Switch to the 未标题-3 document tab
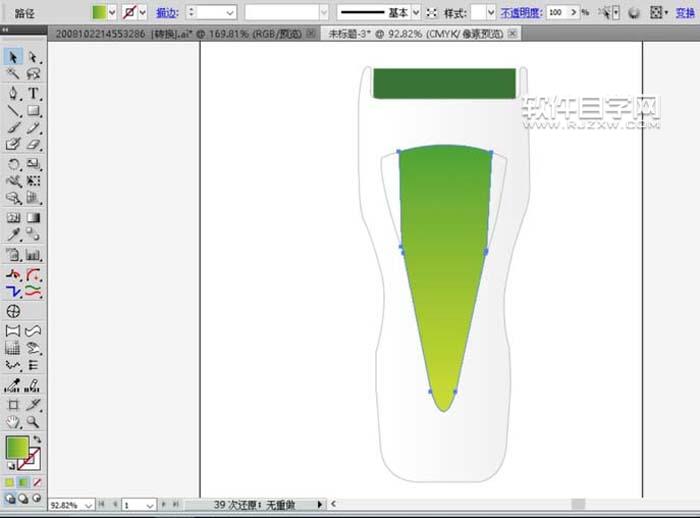This screenshot has height=518, width=700. 415,33
